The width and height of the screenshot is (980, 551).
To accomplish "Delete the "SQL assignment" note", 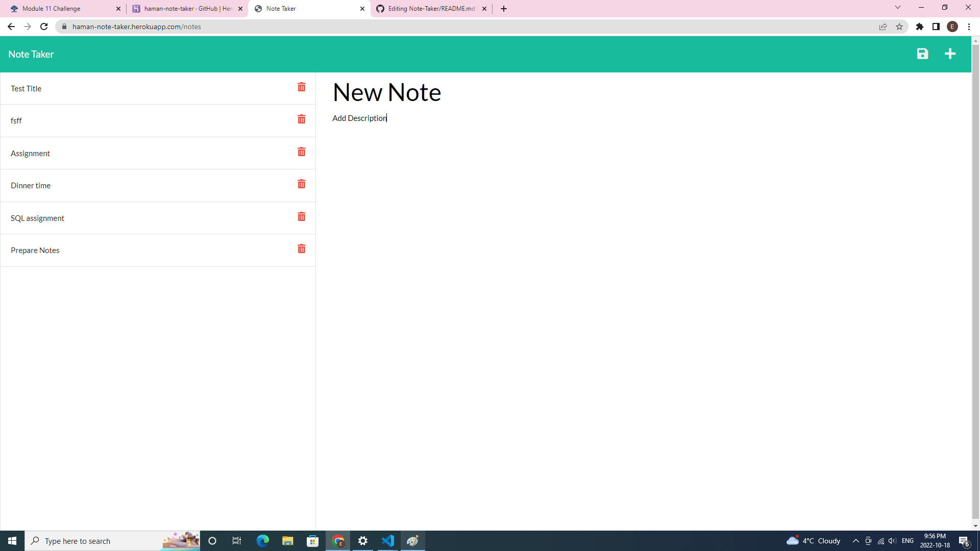I will (301, 216).
